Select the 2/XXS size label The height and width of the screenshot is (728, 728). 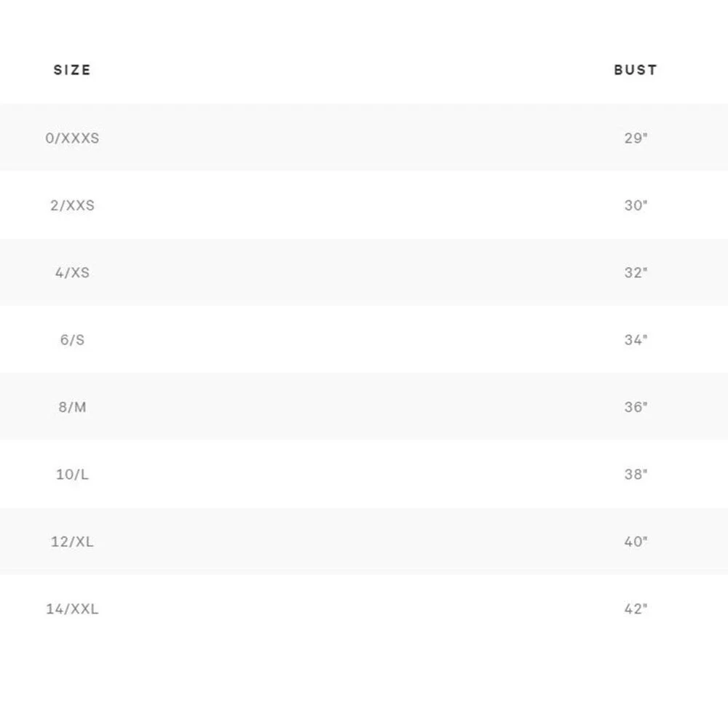[x=72, y=205]
